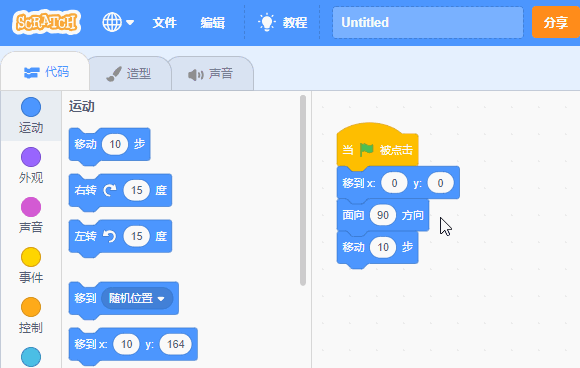Click x value 10 in palette 移到 block
This screenshot has height=368, width=580.
[x=127, y=344]
